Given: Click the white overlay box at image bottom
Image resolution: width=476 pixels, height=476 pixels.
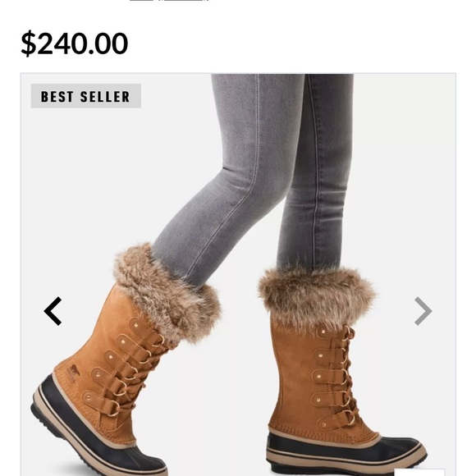Looking at the screenshot, I should [419, 473].
